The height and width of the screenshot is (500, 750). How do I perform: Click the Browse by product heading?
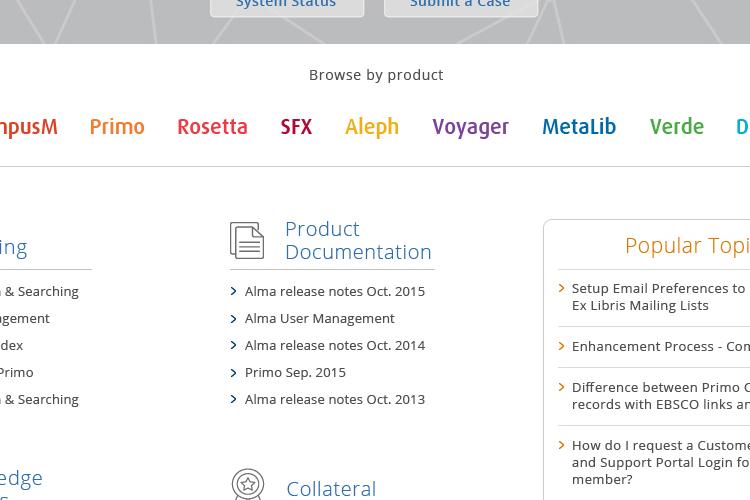(x=376, y=75)
